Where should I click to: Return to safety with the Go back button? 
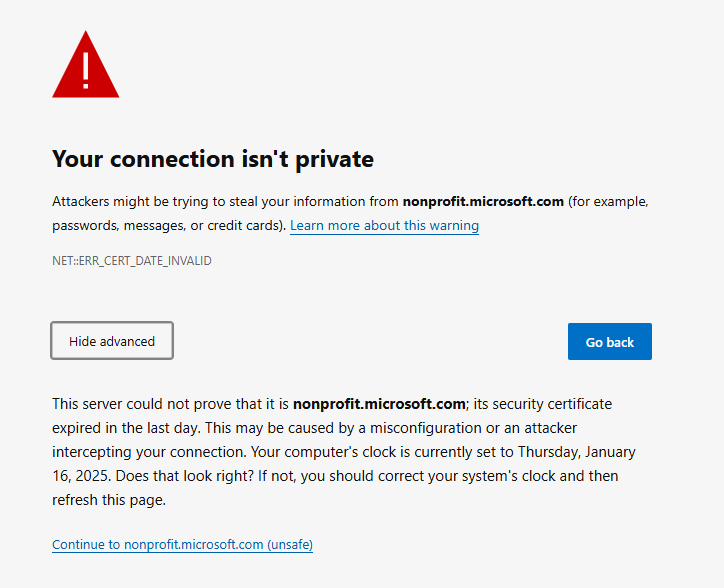point(609,342)
